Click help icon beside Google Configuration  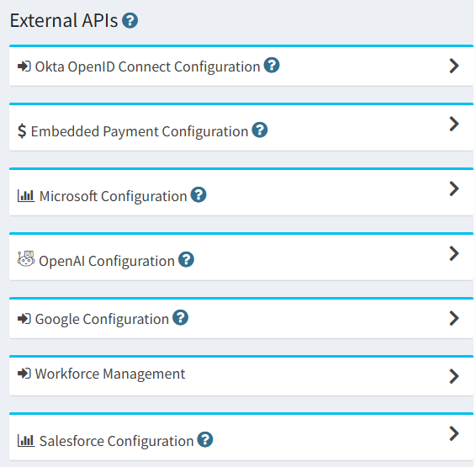click(x=180, y=317)
